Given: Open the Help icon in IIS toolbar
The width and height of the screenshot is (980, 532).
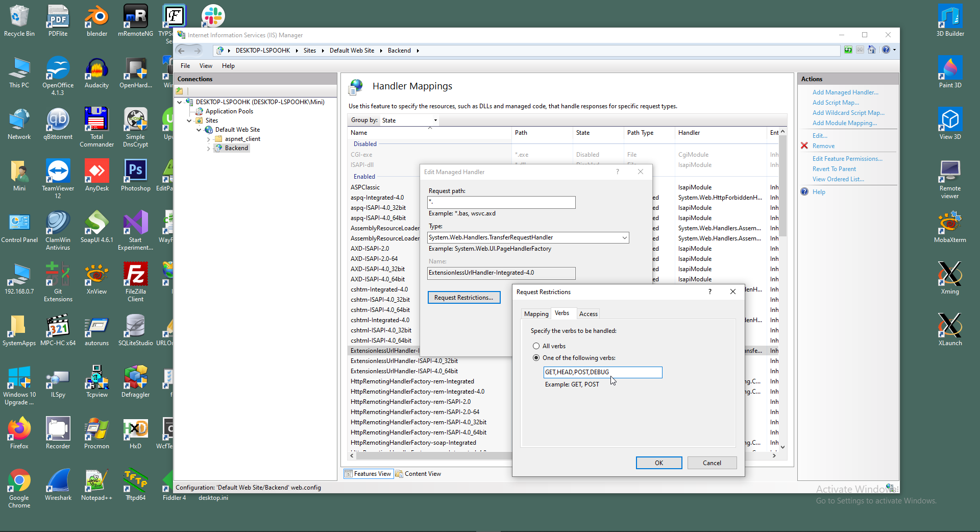Looking at the screenshot, I should click(x=886, y=50).
